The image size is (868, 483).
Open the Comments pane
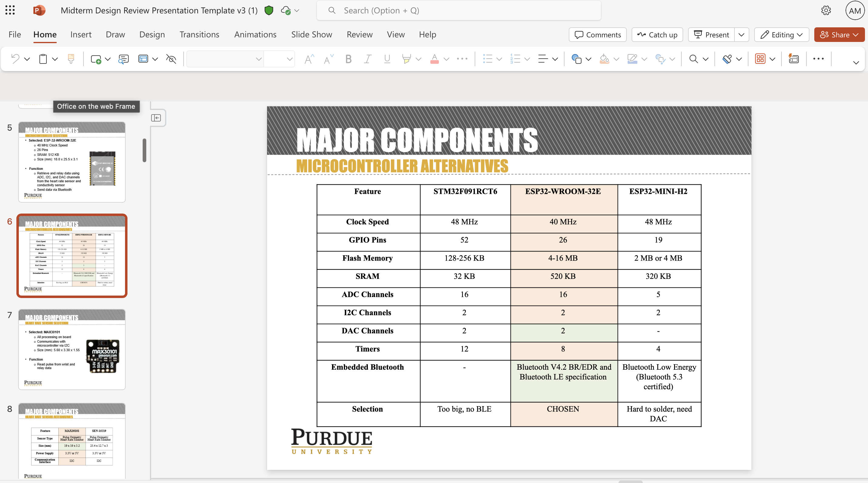tap(597, 34)
